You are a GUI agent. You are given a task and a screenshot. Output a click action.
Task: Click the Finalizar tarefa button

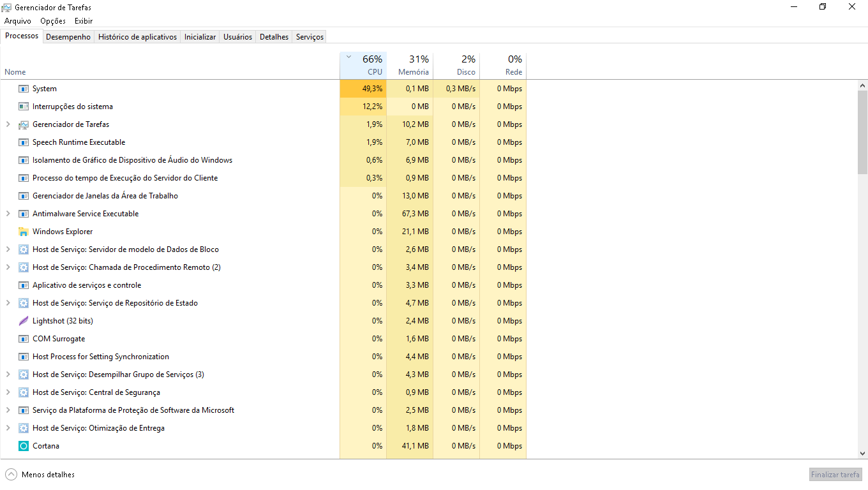coord(835,475)
